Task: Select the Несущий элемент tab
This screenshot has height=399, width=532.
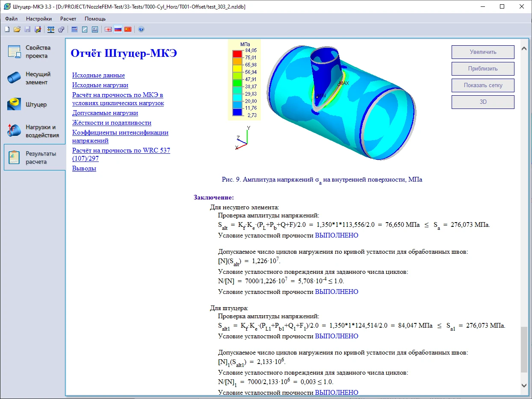Action: click(33, 78)
